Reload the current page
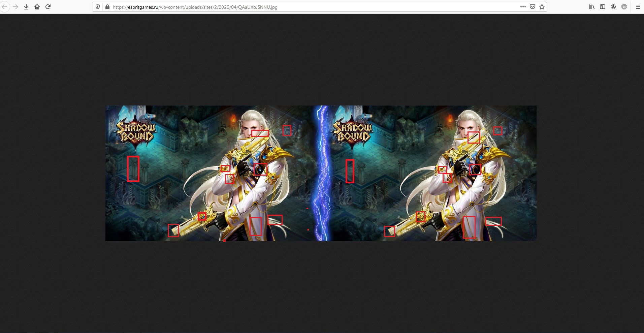Screen dimensions: 644x333 [x=48, y=7]
